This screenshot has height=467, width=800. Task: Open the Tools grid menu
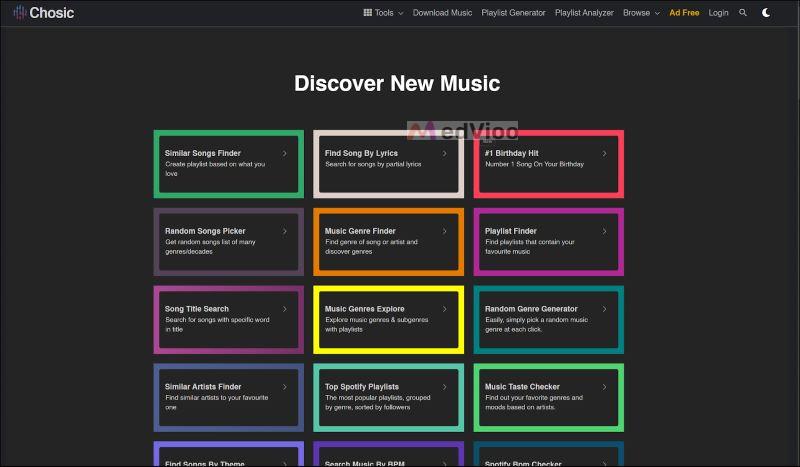383,13
